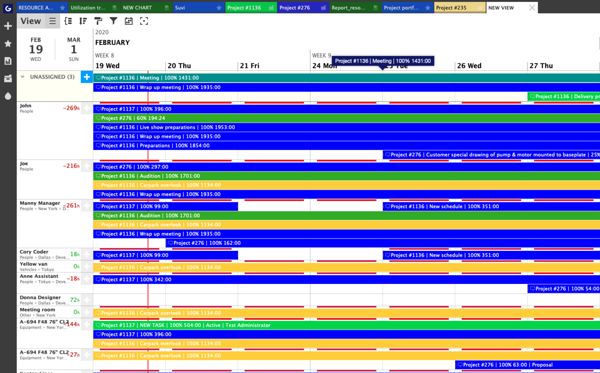
Task: Select the Anne Assistant resource
Action: coord(39,276)
